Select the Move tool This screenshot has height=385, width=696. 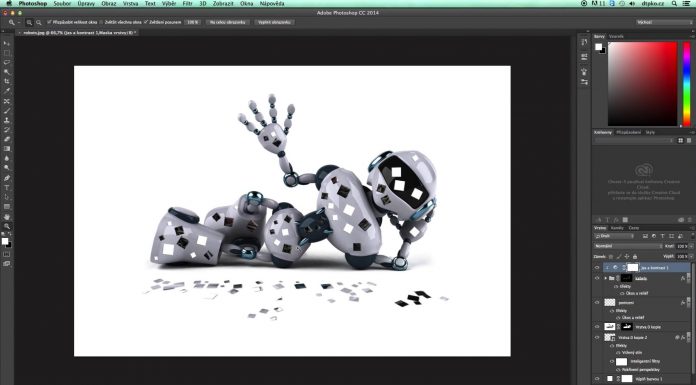(x=7, y=44)
